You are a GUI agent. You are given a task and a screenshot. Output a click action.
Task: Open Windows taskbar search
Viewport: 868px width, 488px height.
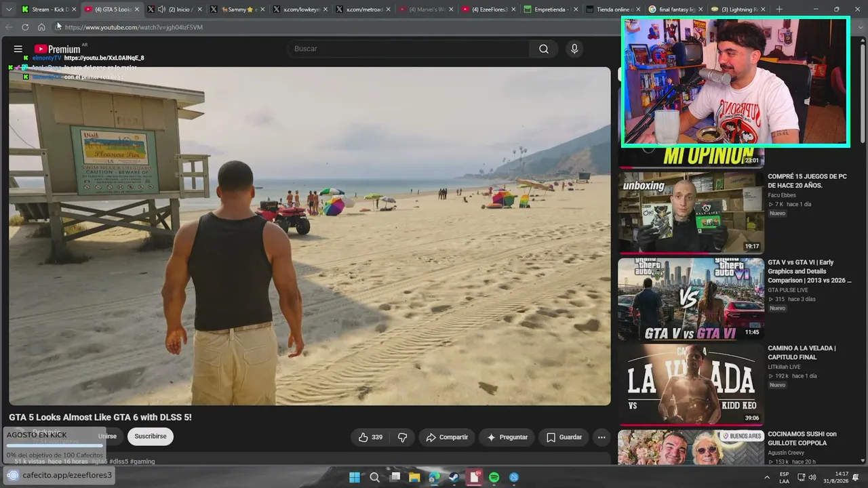click(374, 477)
